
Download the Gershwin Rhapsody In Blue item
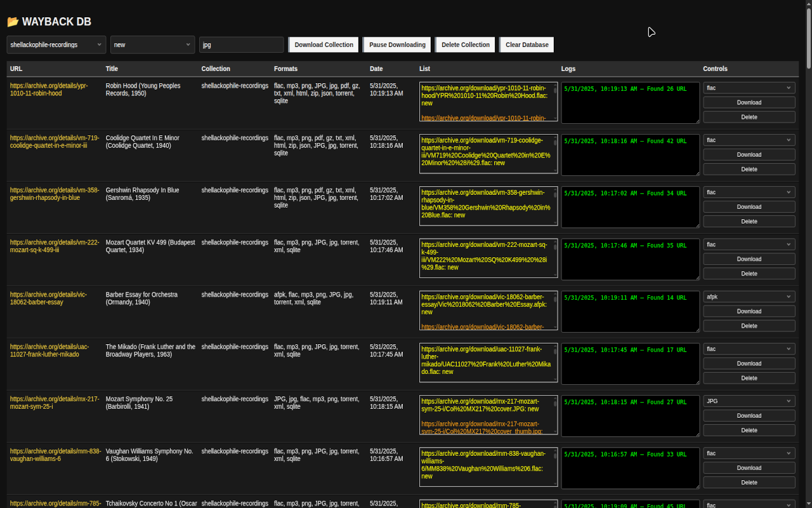click(749, 206)
